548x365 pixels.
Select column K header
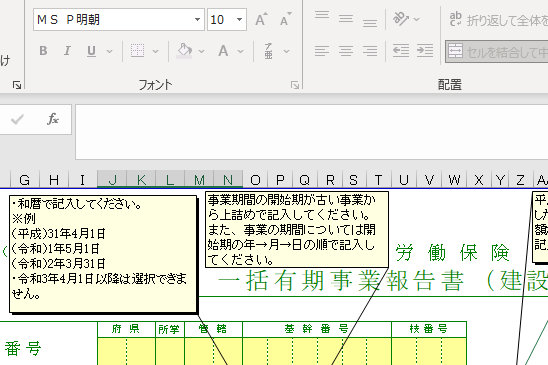pyautogui.click(x=141, y=180)
